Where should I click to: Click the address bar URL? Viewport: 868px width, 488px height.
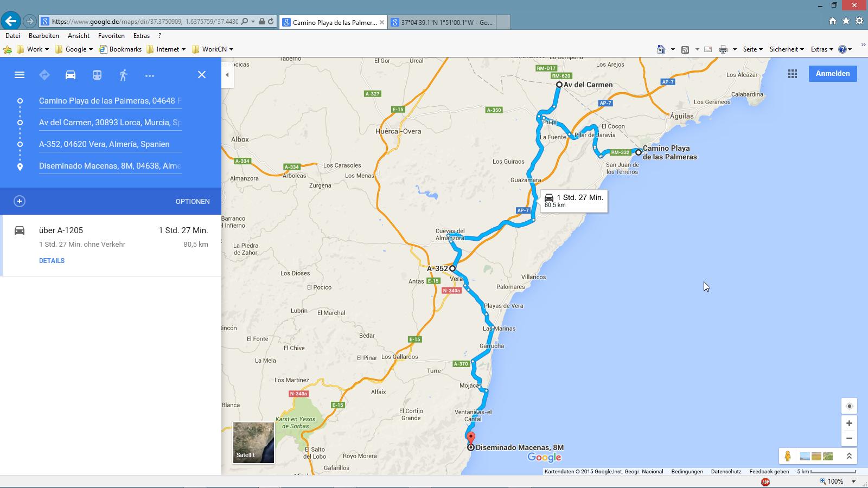pyautogui.click(x=144, y=22)
